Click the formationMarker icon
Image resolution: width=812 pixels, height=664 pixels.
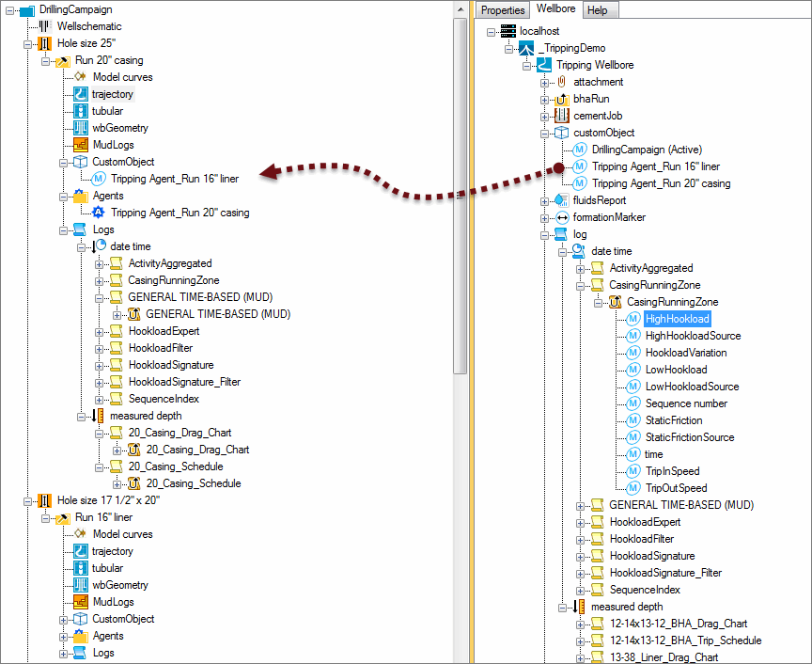(x=562, y=217)
